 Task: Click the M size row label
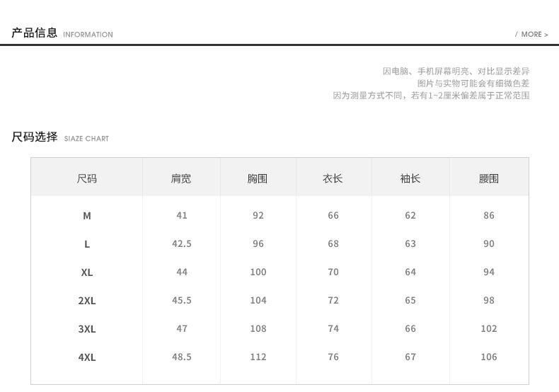point(87,216)
